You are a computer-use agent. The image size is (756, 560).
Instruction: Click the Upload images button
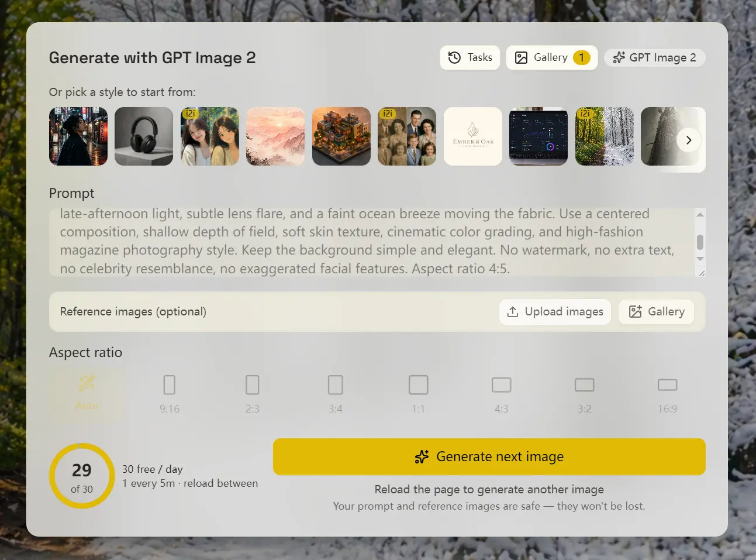(x=555, y=312)
